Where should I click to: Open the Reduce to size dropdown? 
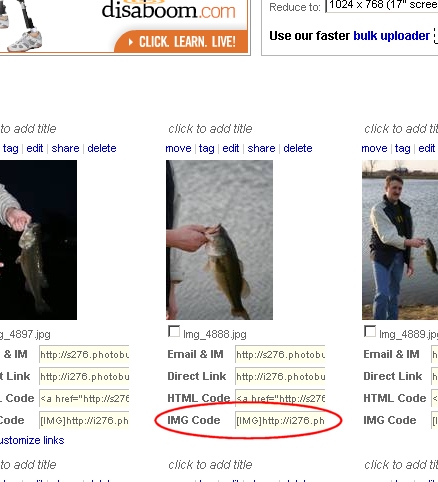tap(382, 6)
